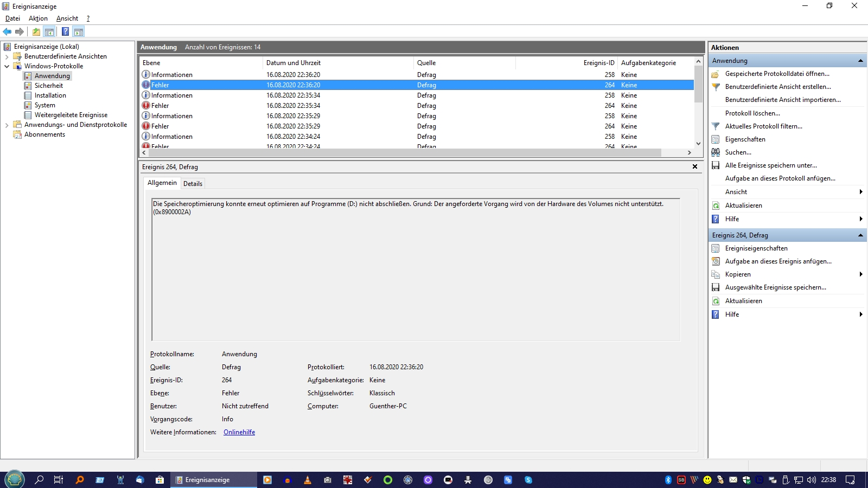The height and width of the screenshot is (488, 868).
Task: Open Windows Security shield tray icon
Action: point(746,480)
